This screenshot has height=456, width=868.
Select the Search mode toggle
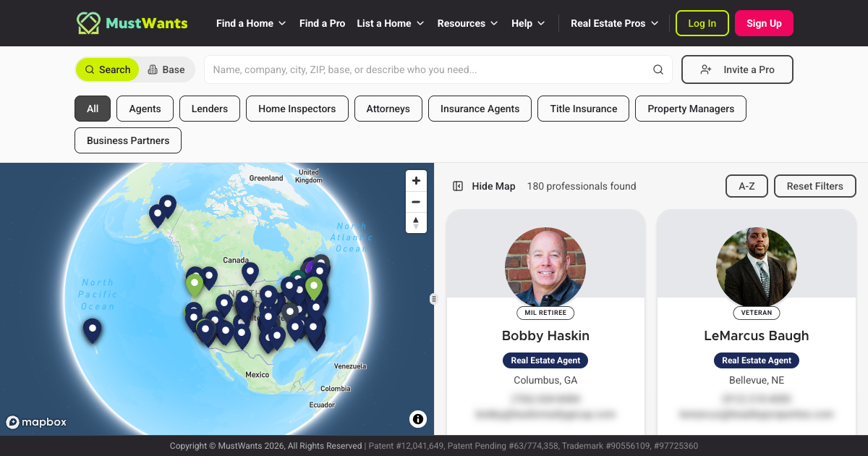click(x=108, y=70)
